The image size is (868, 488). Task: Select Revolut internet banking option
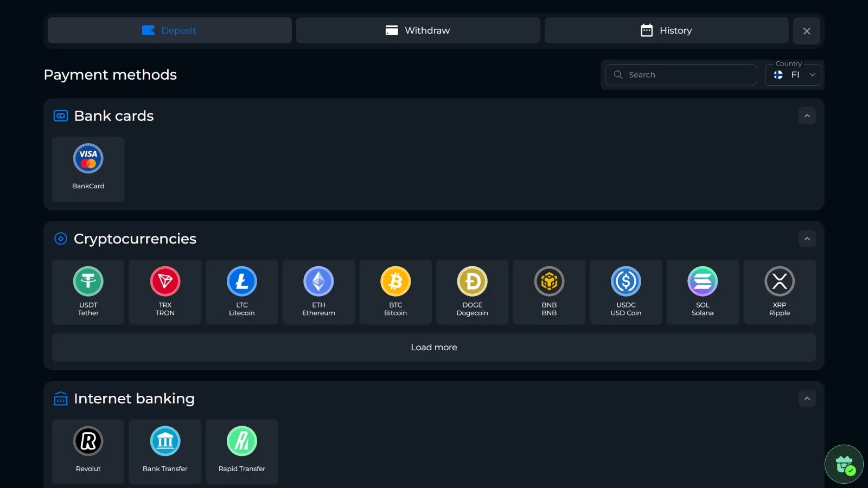(x=88, y=451)
